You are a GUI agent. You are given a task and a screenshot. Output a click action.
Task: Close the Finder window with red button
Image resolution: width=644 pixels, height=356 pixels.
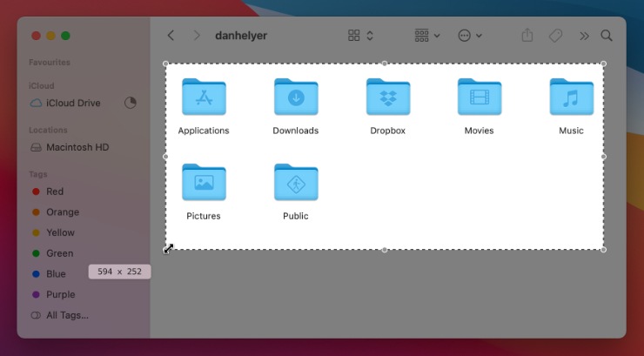click(37, 36)
